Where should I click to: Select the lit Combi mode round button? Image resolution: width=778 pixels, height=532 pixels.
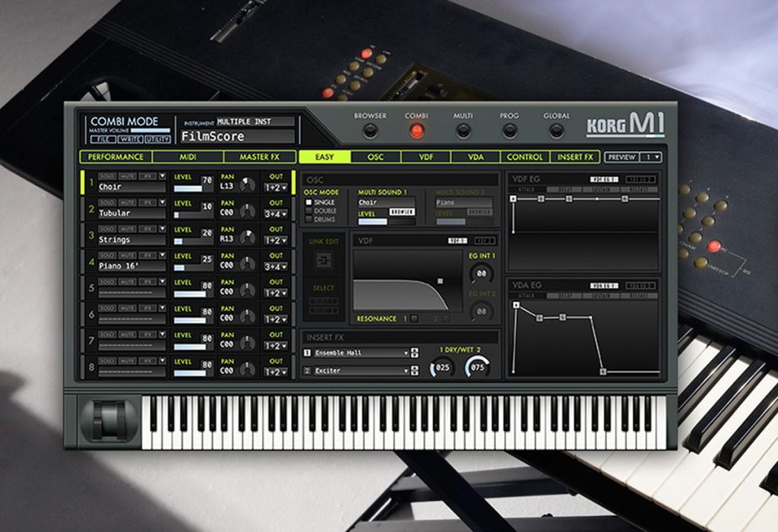(417, 131)
